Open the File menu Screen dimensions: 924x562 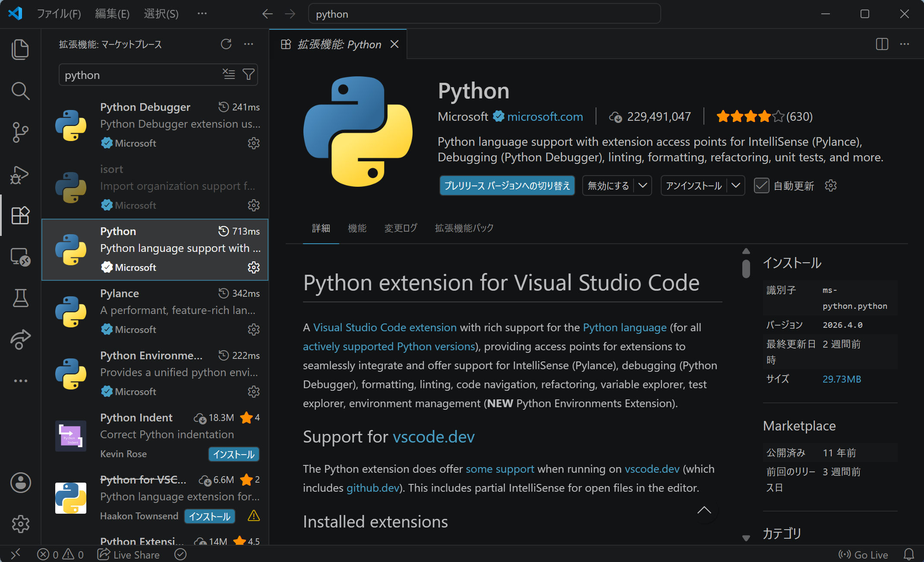pos(59,14)
